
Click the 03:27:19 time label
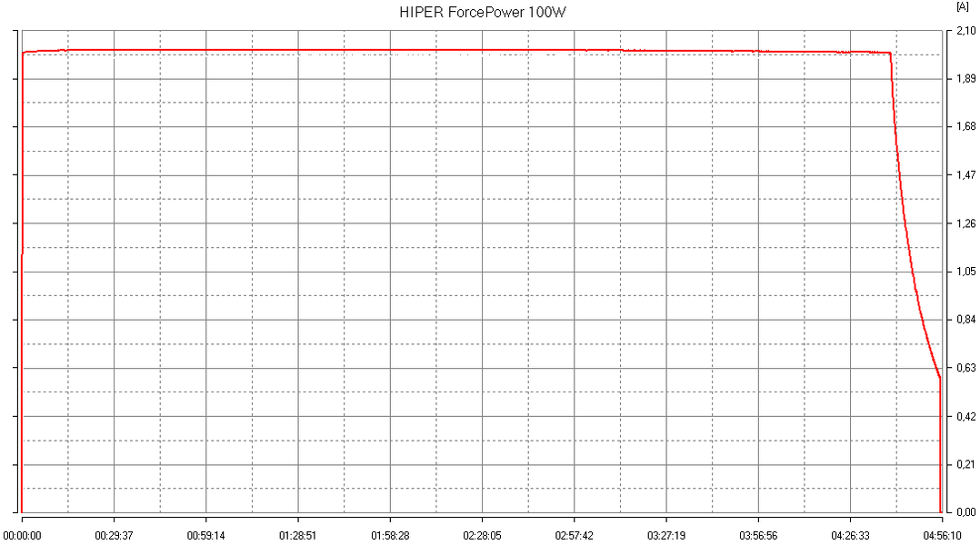[x=665, y=536]
